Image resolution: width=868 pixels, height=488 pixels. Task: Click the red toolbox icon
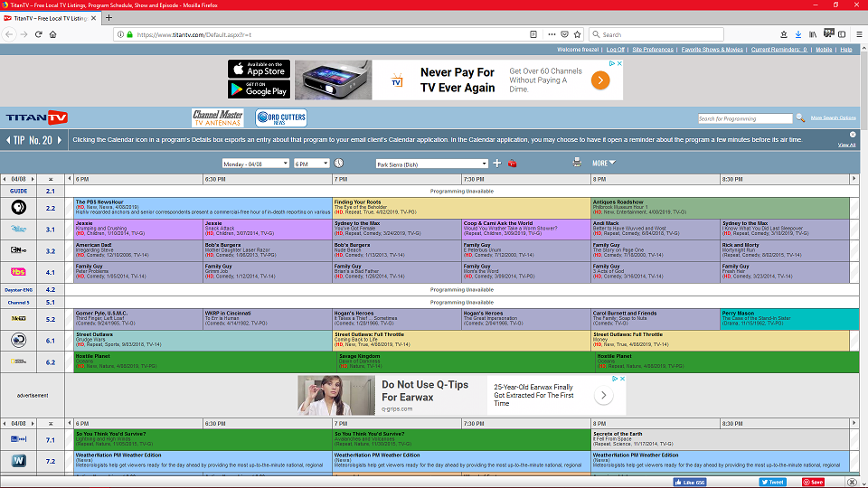(x=512, y=164)
